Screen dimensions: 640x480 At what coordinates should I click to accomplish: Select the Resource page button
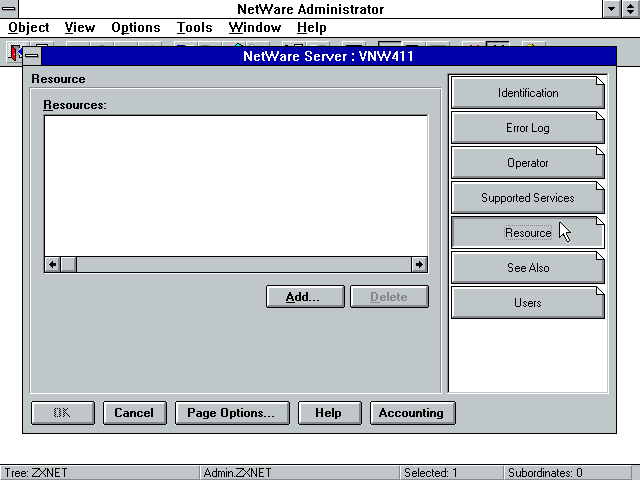coord(528,233)
